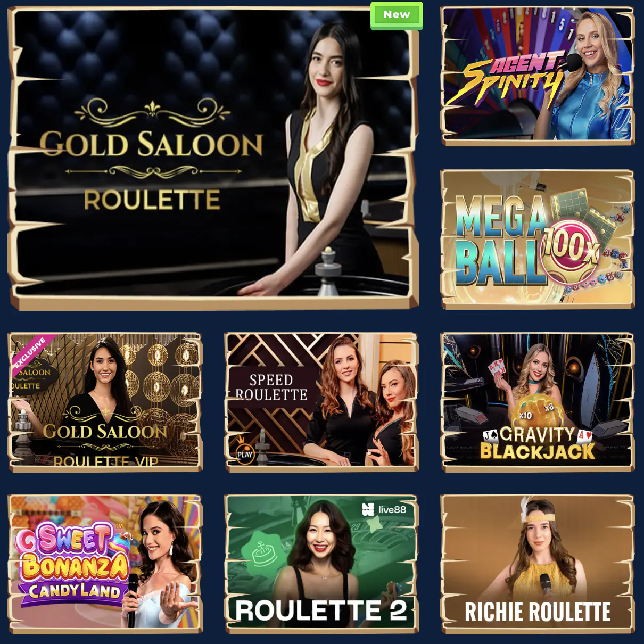
Task: Launch the Agent Spinity game tile
Action: [538, 76]
